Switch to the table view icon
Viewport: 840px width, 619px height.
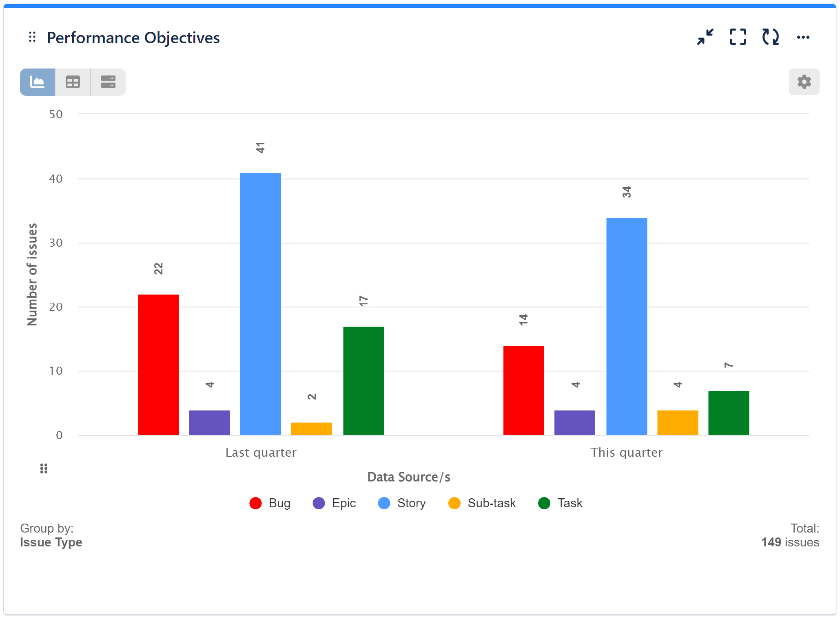click(73, 82)
